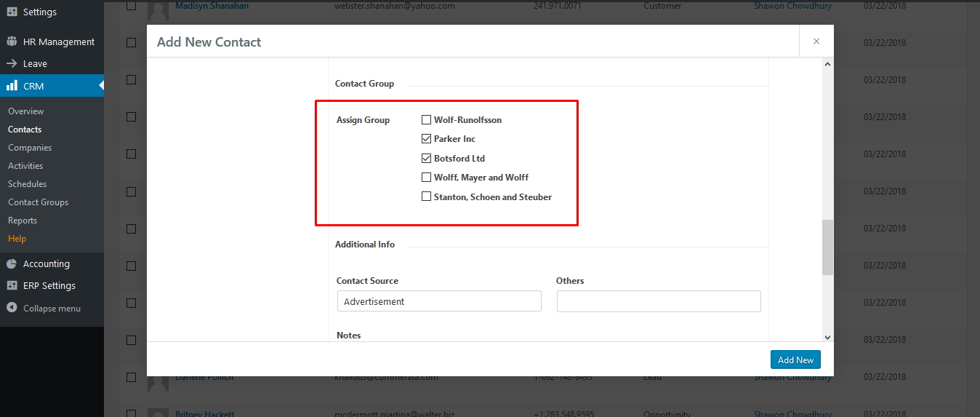
Task: Uncheck the Parker Inc checkbox
Action: pyautogui.click(x=427, y=138)
